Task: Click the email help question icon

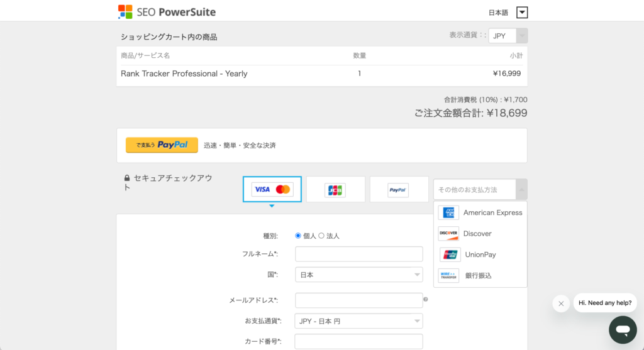Action: [x=426, y=299]
